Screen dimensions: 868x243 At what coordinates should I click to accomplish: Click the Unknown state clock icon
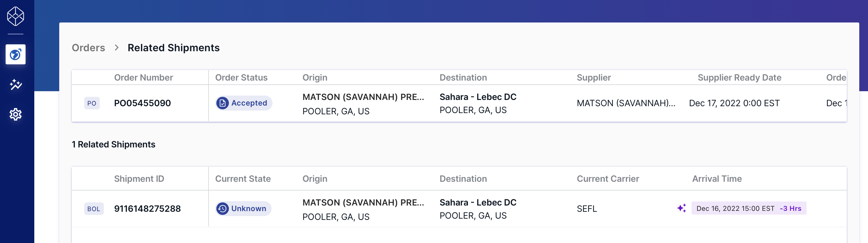(x=222, y=209)
